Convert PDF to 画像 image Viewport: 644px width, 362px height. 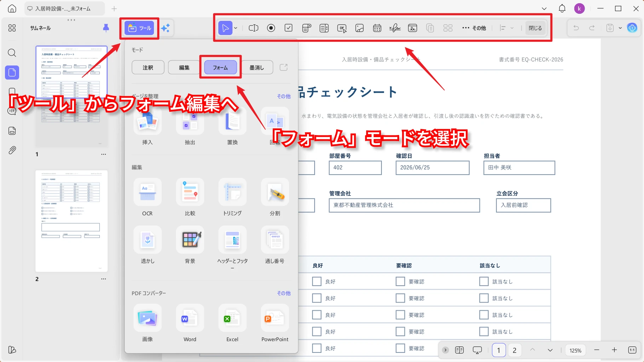point(148,323)
